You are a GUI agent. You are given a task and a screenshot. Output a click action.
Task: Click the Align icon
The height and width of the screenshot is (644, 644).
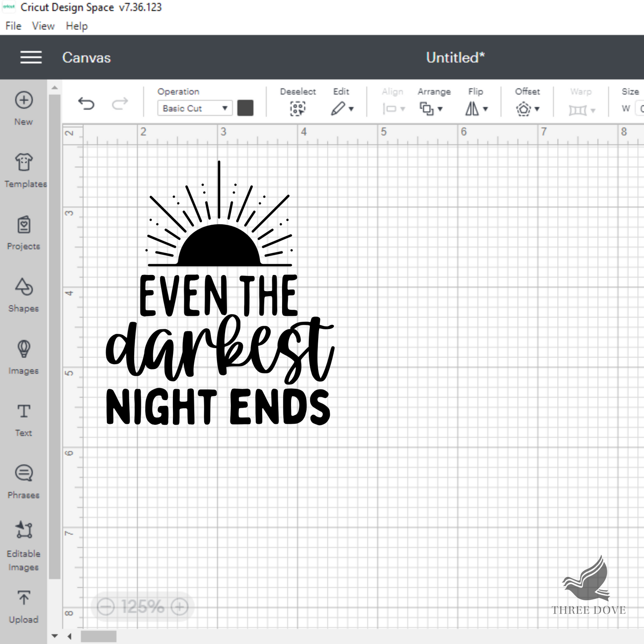coord(390,109)
